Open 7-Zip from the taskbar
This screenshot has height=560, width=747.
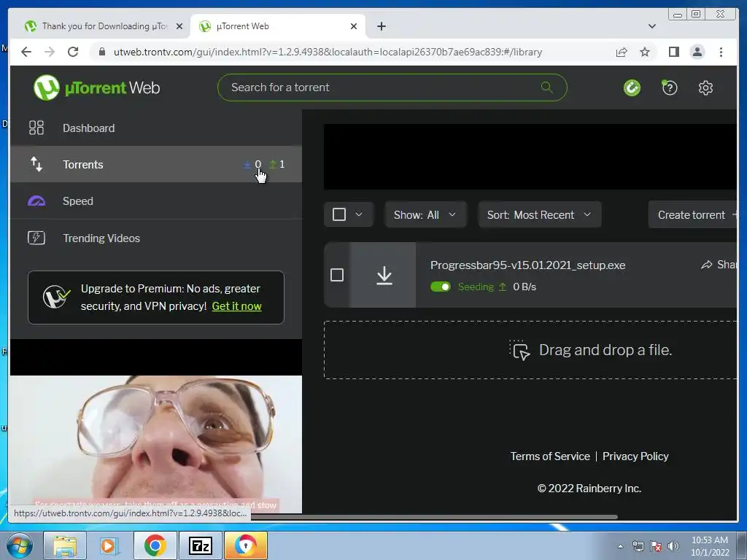pos(200,545)
